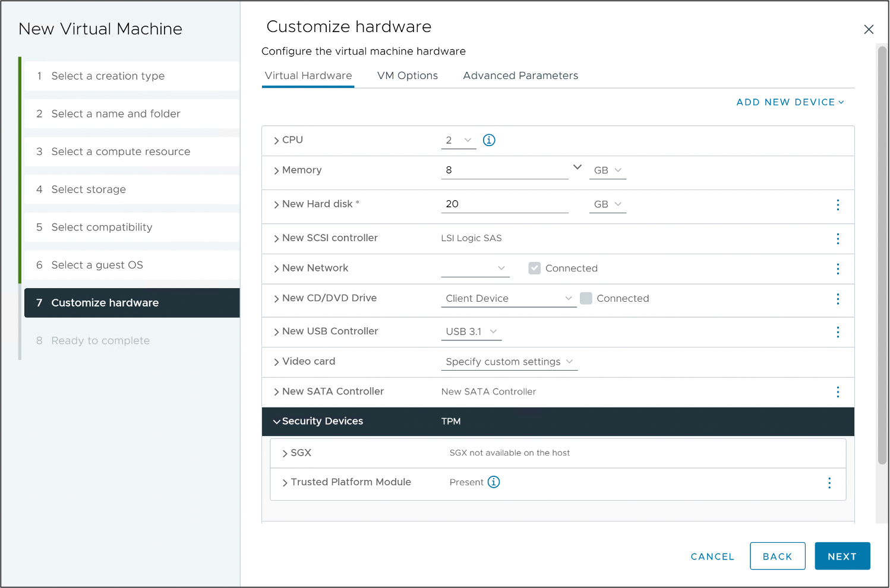This screenshot has width=890, height=588.
Task: Open the Client Device dropdown
Action: coord(509,298)
